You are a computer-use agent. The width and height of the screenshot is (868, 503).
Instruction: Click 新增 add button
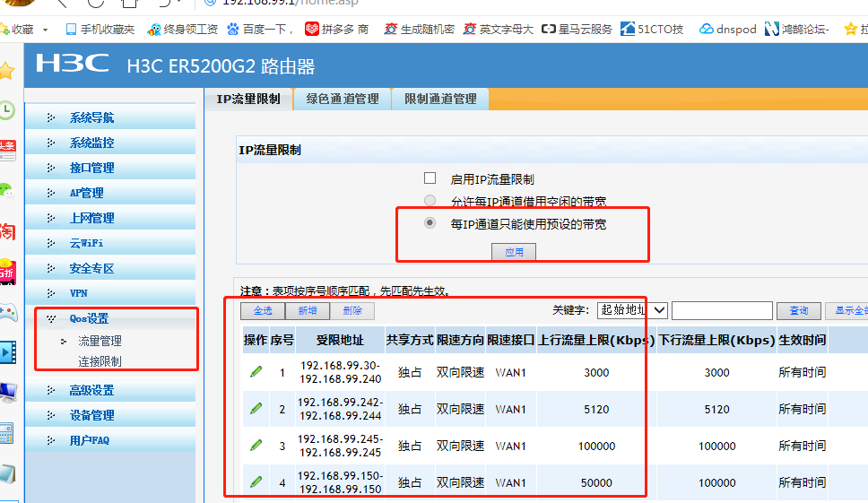click(308, 310)
